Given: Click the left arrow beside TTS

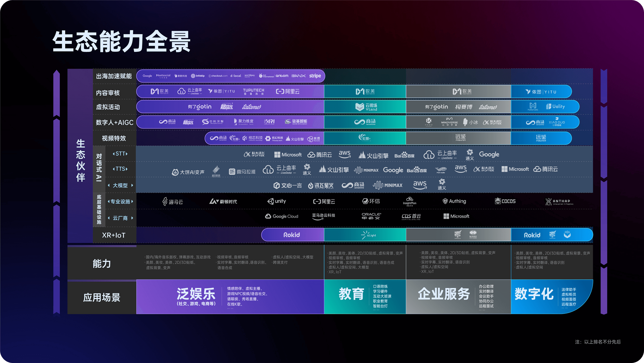Looking at the screenshot, I should coord(114,169).
